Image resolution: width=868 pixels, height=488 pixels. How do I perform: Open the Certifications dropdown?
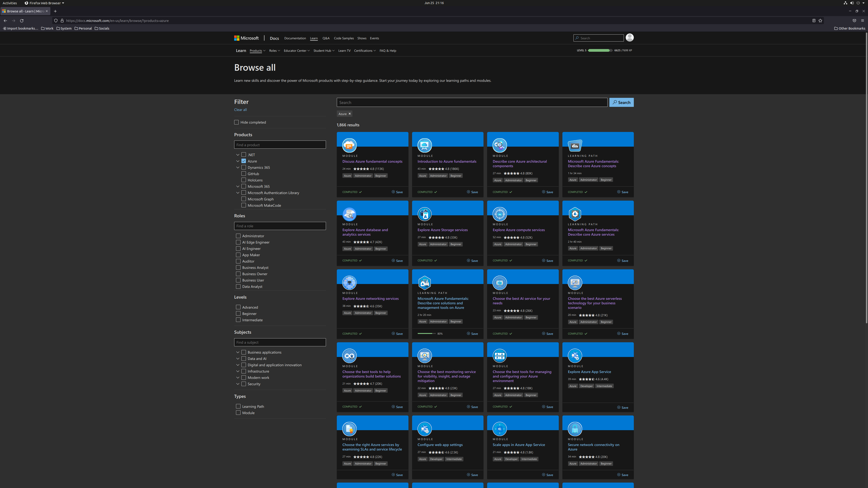[x=365, y=51]
